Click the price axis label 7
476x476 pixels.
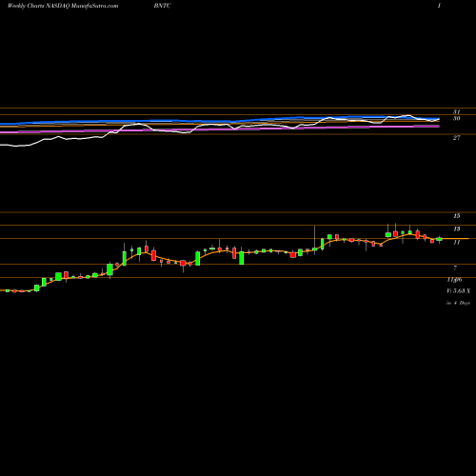455,268
